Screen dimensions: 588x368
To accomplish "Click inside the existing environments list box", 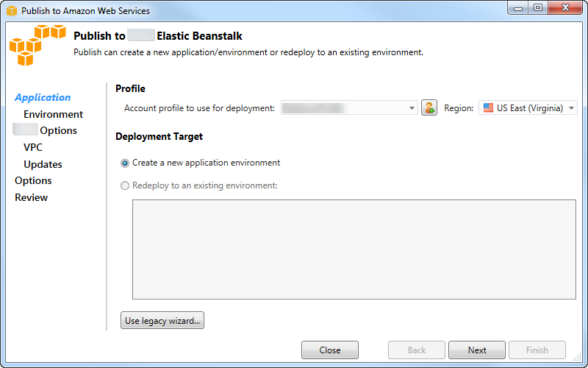I will [354, 250].
